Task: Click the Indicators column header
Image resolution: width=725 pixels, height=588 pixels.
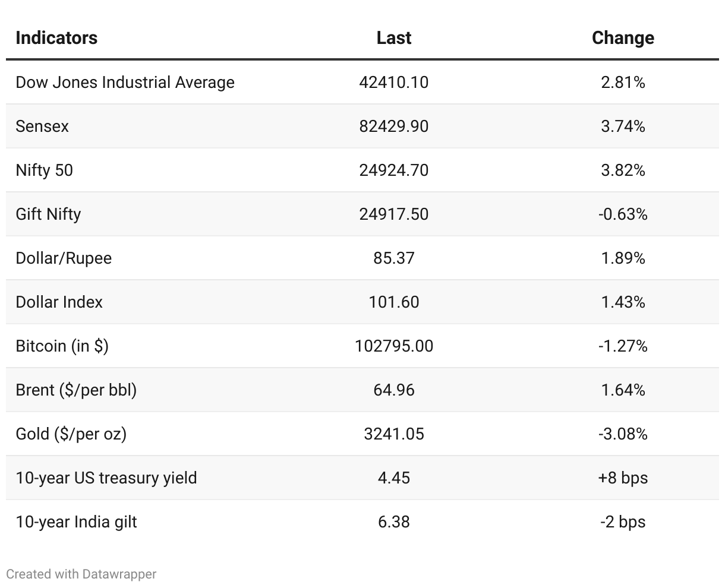Action: pos(56,38)
